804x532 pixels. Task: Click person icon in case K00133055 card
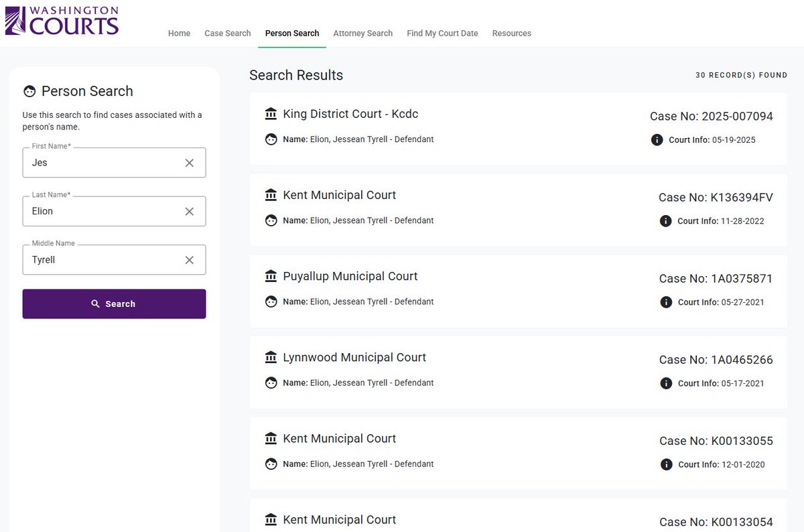coord(271,464)
